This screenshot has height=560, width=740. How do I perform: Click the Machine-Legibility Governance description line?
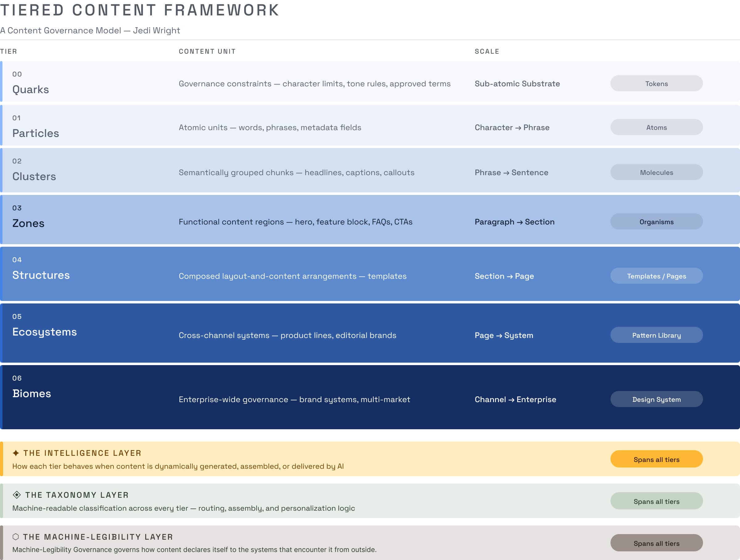tap(194, 550)
